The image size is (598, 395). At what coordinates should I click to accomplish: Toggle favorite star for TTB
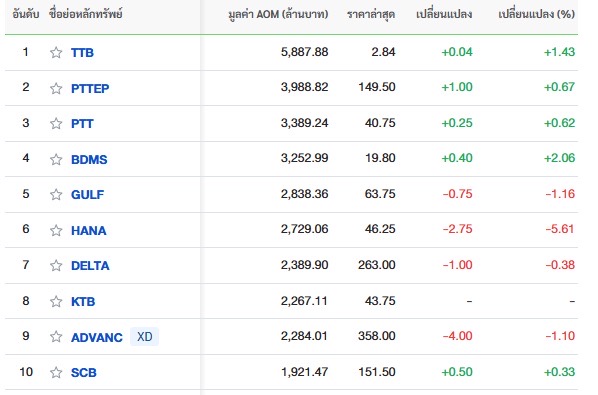[x=56, y=53]
